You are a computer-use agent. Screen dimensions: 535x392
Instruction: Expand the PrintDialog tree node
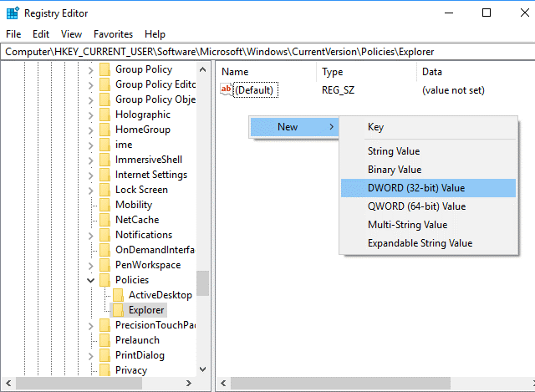click(x=91, y=355)
